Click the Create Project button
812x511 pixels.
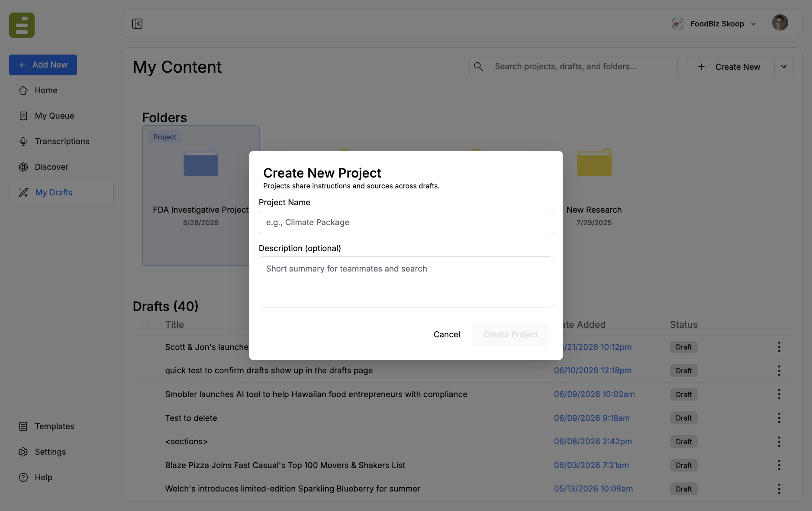tap(511, 334)
